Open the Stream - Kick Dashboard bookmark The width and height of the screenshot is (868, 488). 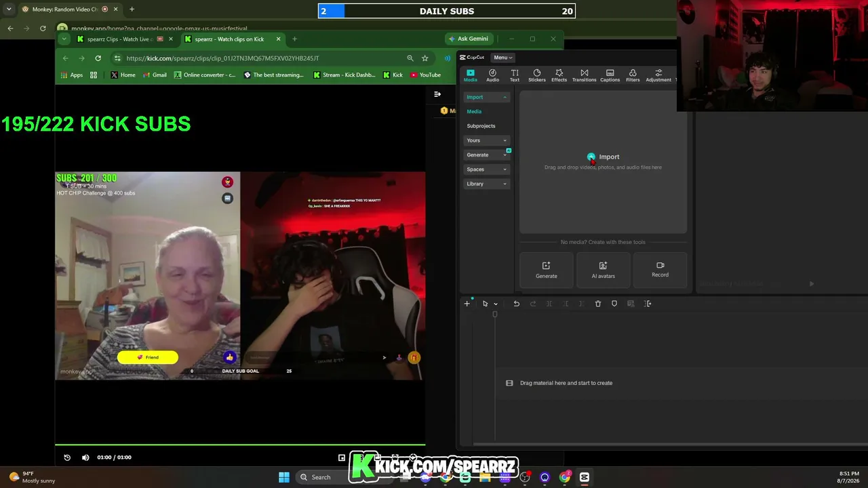(344, 75)
